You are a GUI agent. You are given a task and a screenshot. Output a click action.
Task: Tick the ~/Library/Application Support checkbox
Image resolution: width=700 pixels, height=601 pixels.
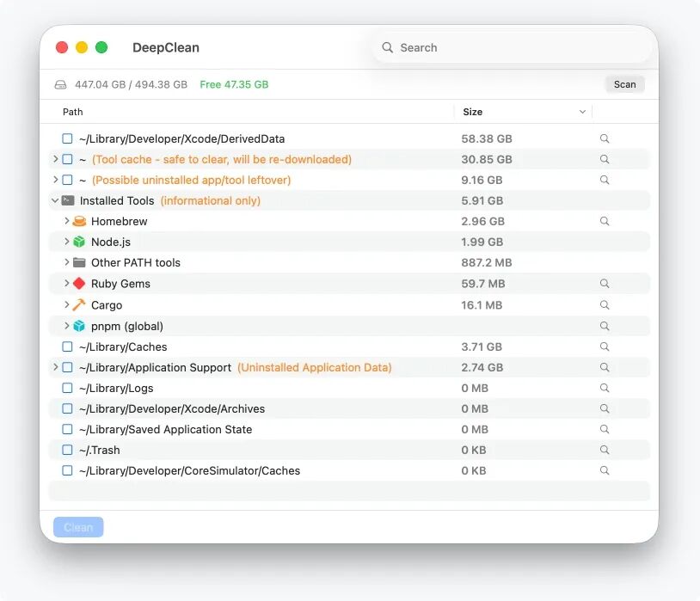point(67,367)
